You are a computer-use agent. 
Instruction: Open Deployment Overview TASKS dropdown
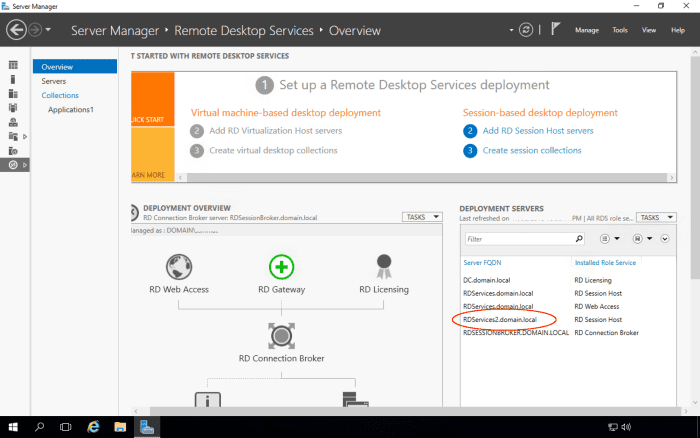click(x=422, y=217)
